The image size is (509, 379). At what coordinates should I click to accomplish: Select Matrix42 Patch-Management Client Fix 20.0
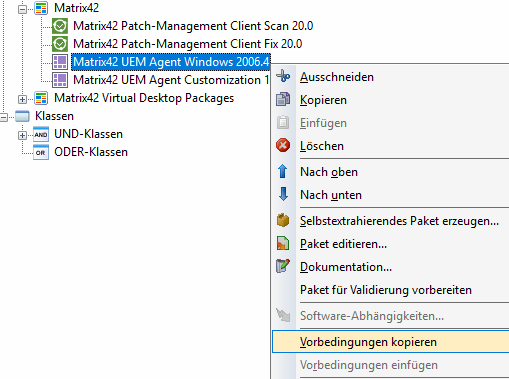(x=188, y=44)
